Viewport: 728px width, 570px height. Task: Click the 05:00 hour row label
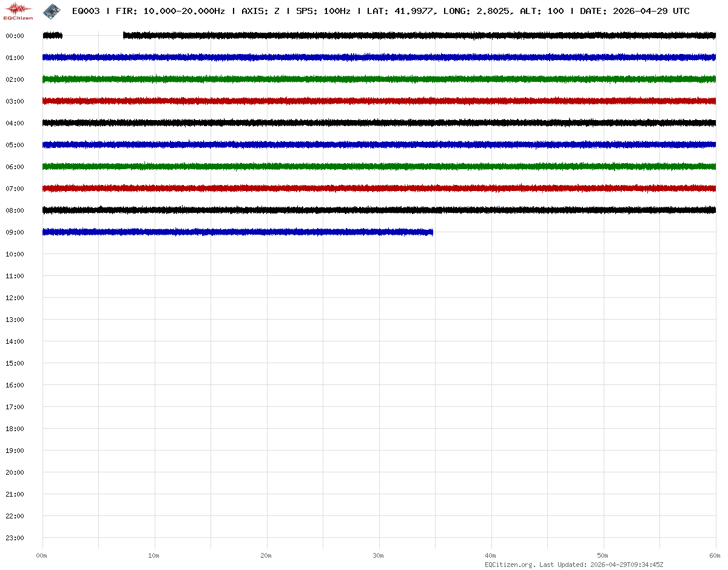pos(15,145)
